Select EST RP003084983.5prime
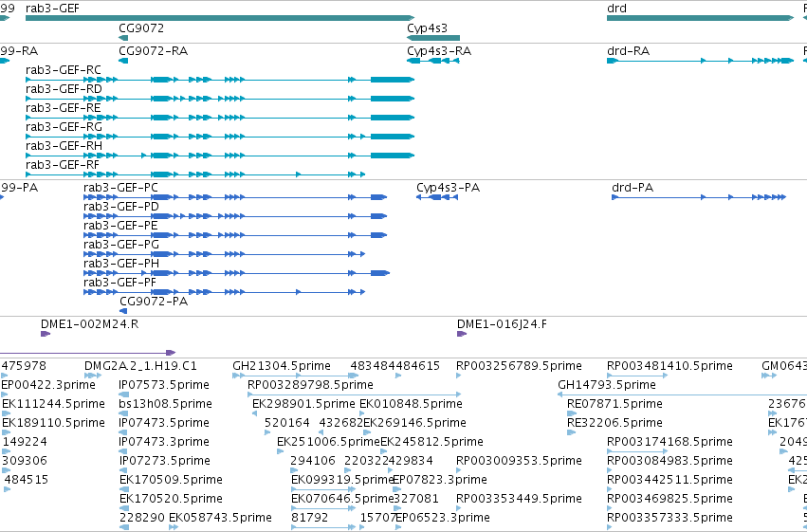Screen dimensions: 807x532 669,461
